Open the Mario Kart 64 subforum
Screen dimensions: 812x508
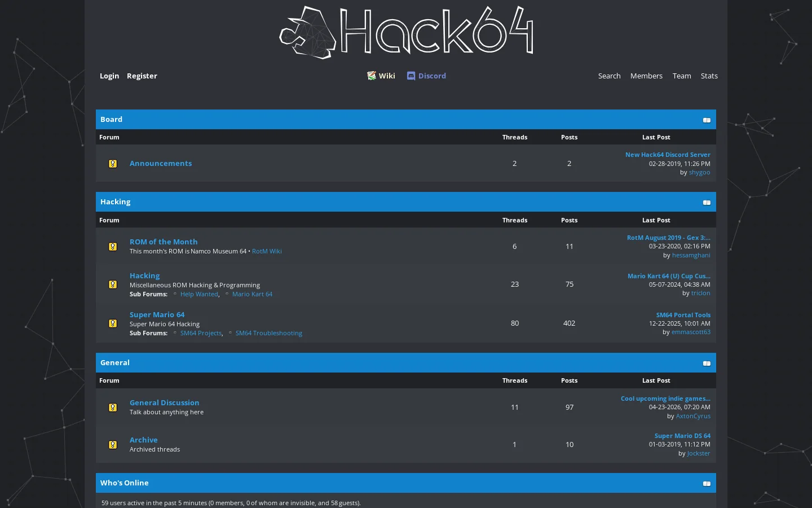click(252, 294)
